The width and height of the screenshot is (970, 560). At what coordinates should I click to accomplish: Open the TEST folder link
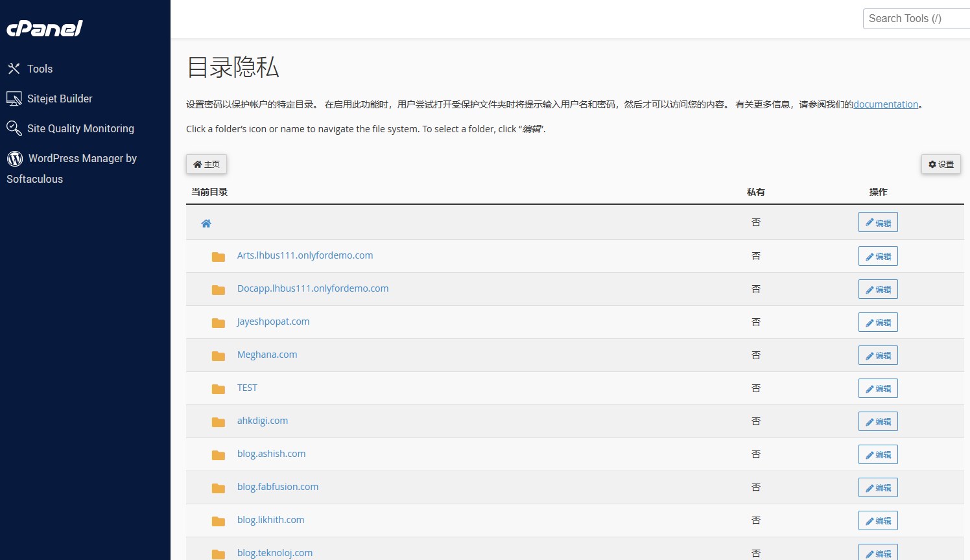pos(247,388)
